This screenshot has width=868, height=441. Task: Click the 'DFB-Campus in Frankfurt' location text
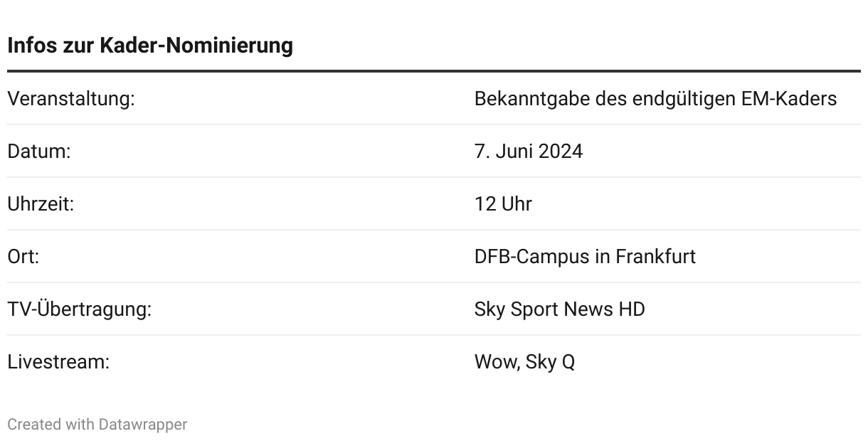pyautogui.click(x=585, y=256)
